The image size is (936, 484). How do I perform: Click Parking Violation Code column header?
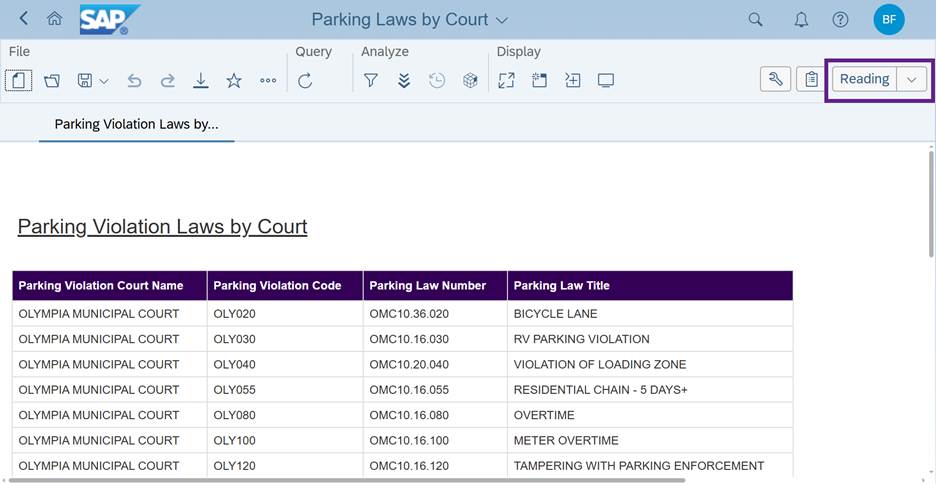pyautogui.click(x=285, y=286)
